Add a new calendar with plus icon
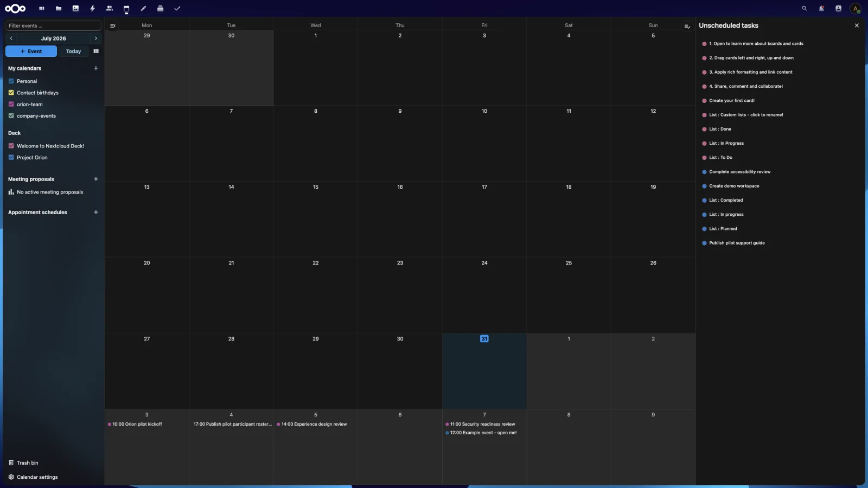 click(96, 68)
